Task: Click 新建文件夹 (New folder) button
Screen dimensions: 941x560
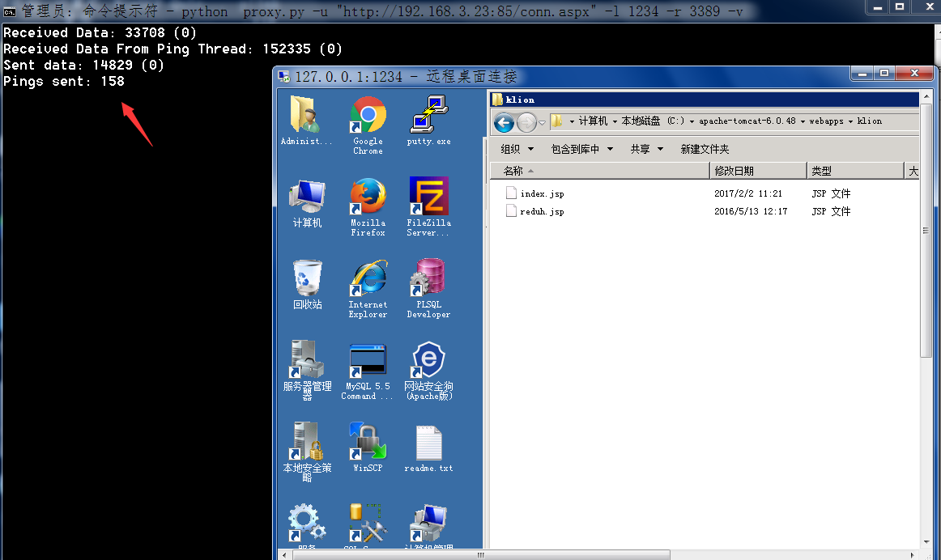Action: (x=705, y=149)
